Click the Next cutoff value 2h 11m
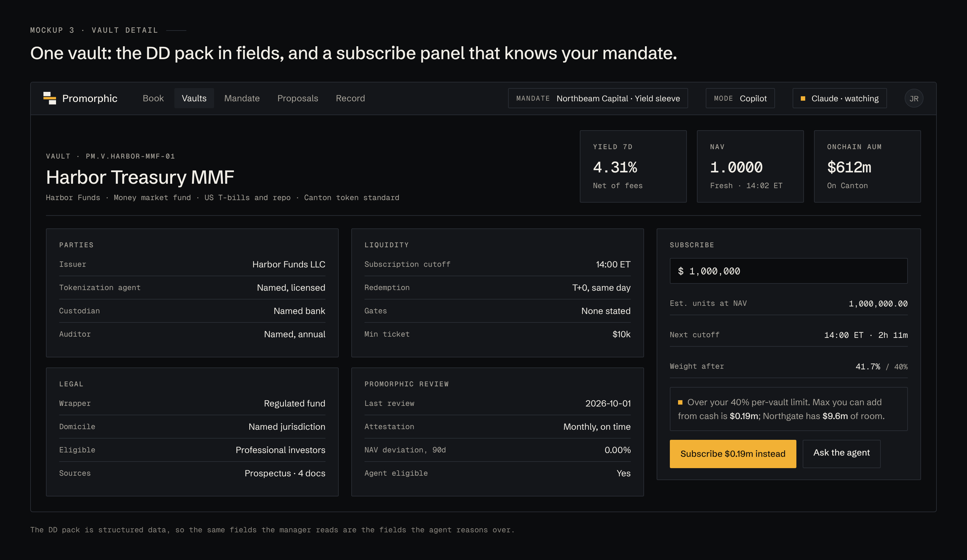 [x=893, y=335]
